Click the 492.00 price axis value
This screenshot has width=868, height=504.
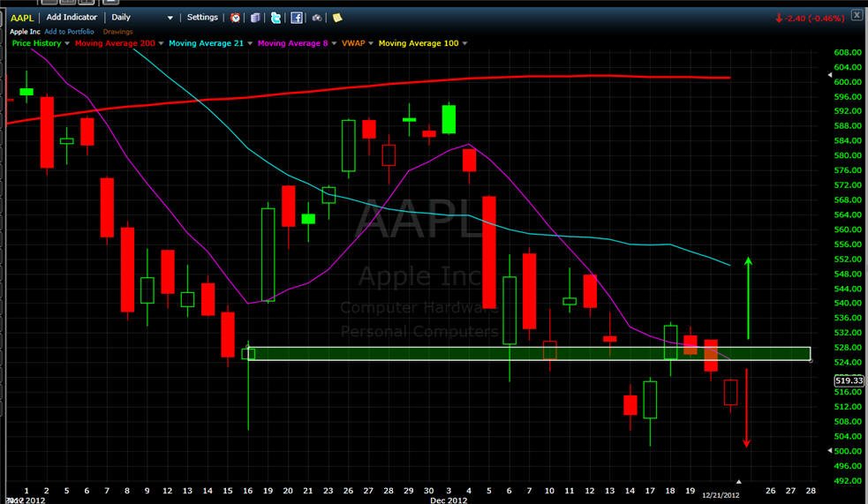tap(848, 481)
